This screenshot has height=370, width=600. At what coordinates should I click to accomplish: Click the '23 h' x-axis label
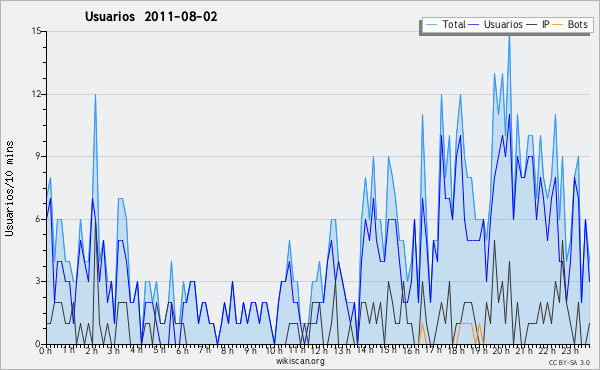click(x=569, y=350)
